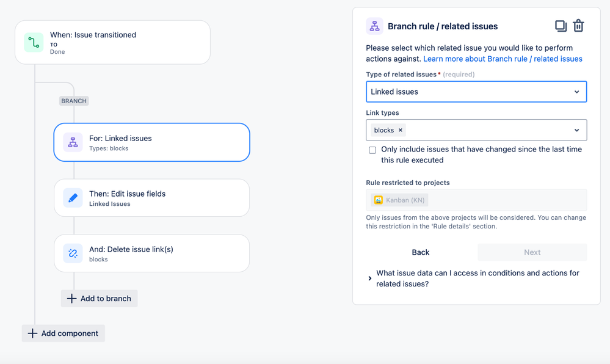
Task: Click the Delete issue link(s) unlink icon
Action: pos(73,253)
